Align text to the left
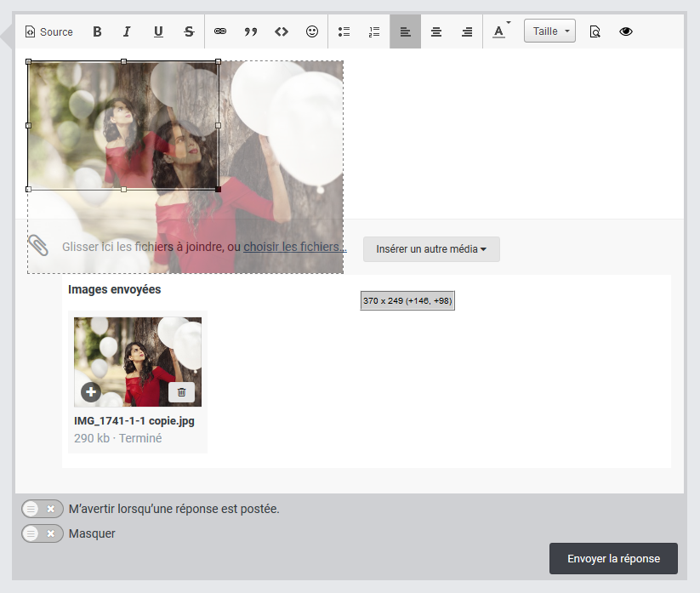Image resolution: width=700 pixels, height=593 pixels. (x=406, y=31)
